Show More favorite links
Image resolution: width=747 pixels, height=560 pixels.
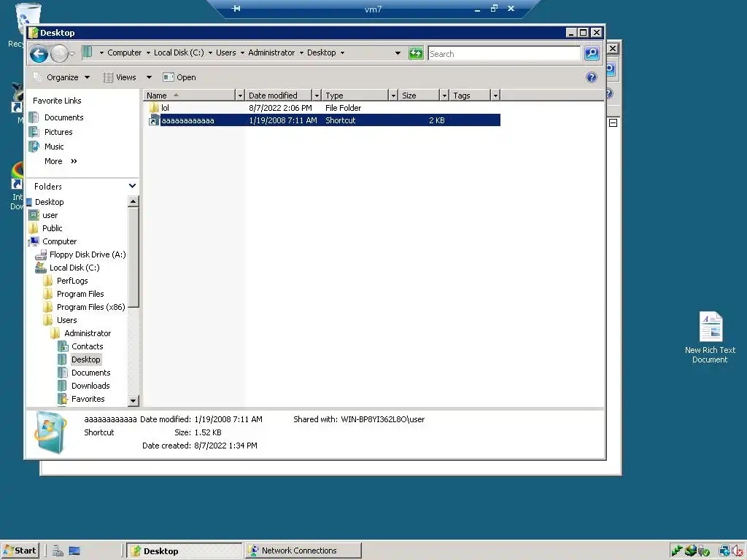coord(61,161)
